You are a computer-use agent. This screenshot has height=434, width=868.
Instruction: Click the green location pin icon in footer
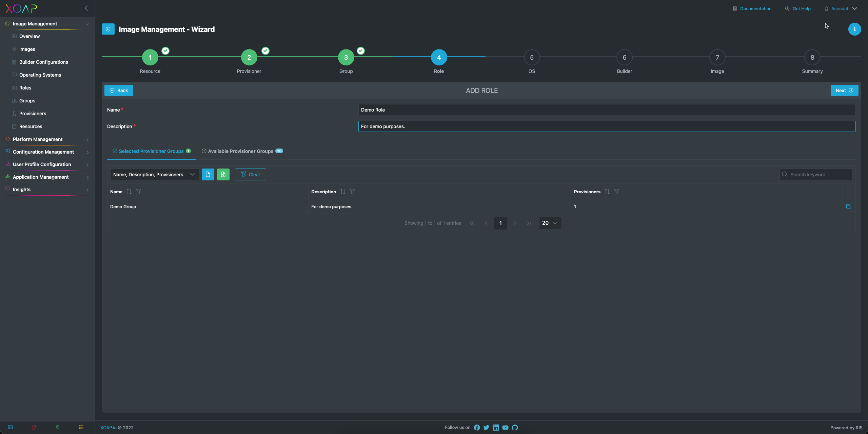tap(58, 427)
